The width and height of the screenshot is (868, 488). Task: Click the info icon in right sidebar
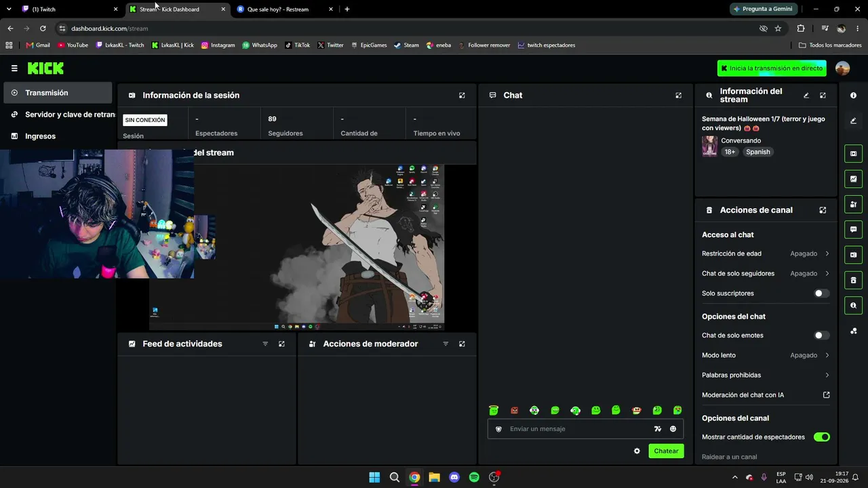(853, 96)
